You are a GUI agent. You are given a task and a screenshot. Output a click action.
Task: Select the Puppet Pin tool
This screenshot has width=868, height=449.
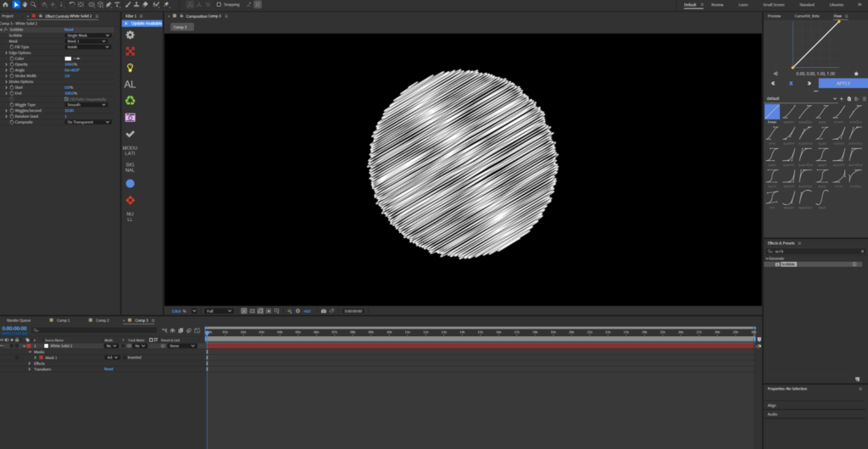(x=166, y=4)
